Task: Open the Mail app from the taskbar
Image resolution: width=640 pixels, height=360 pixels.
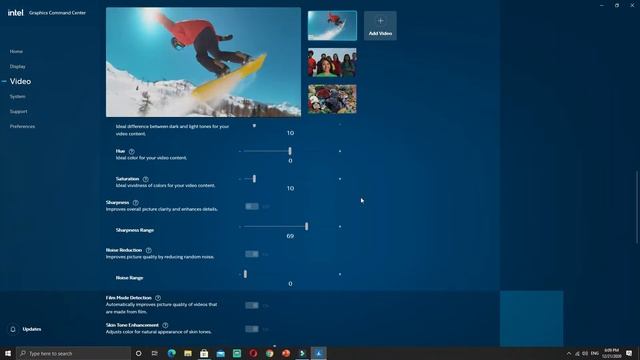Action: [220, 353]
